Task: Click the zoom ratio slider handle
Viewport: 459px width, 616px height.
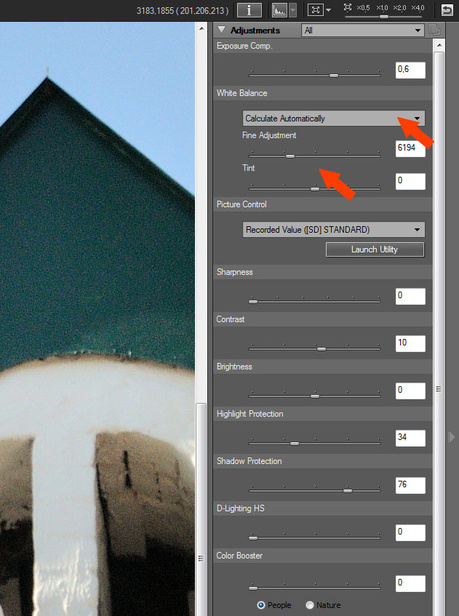Action: tap(384, 16)
